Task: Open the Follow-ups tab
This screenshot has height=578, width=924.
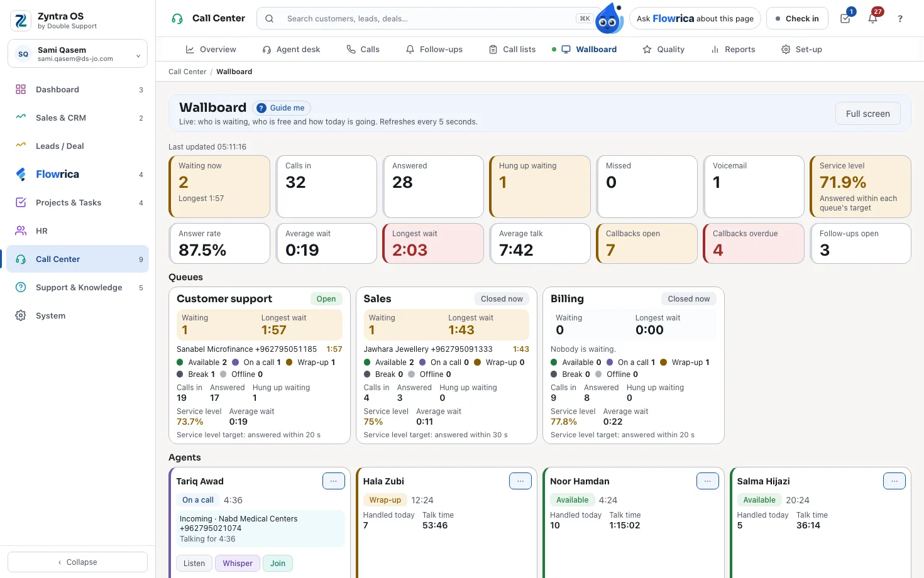Action: pos(434,49)
